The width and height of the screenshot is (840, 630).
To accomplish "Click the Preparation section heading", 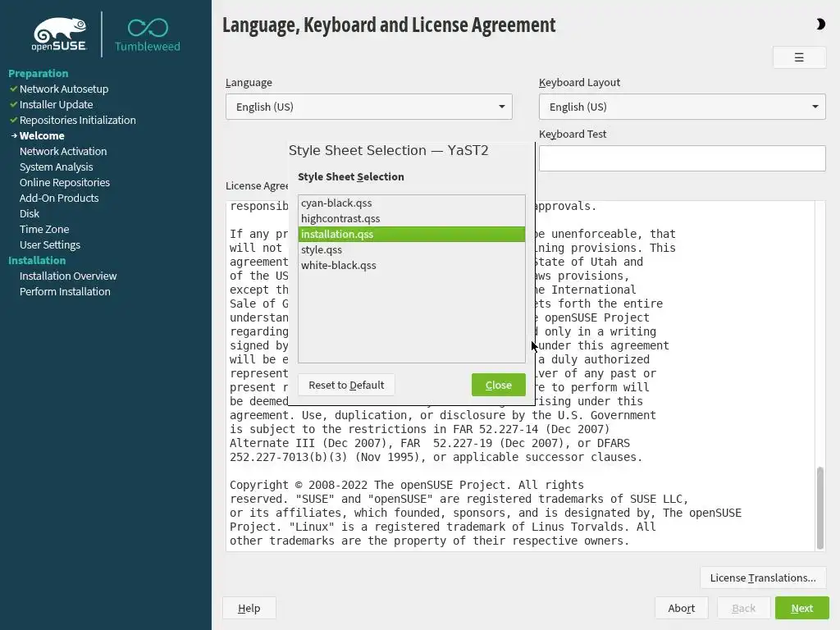I will [x=38, y=73].
